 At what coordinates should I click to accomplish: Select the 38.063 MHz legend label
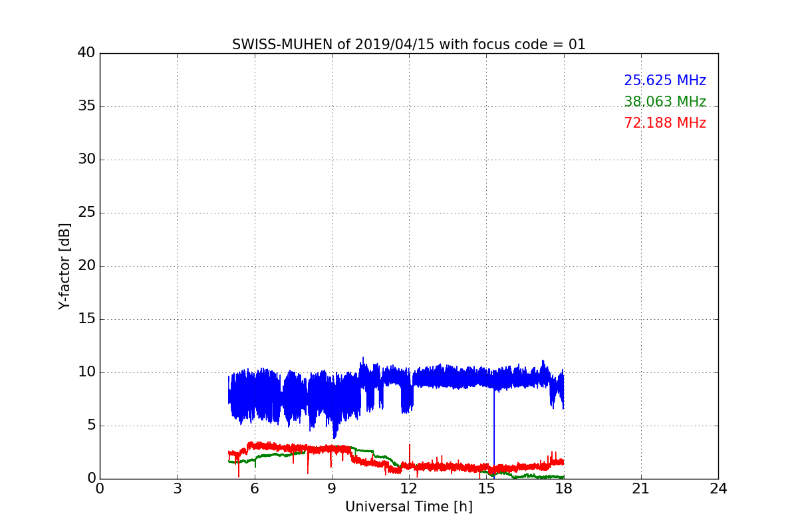665,102
